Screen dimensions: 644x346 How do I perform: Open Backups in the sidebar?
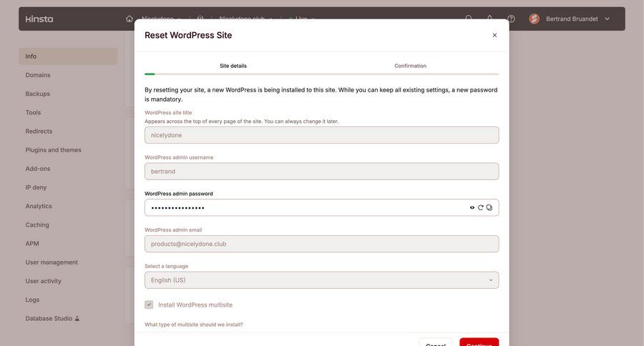[38, 94]
